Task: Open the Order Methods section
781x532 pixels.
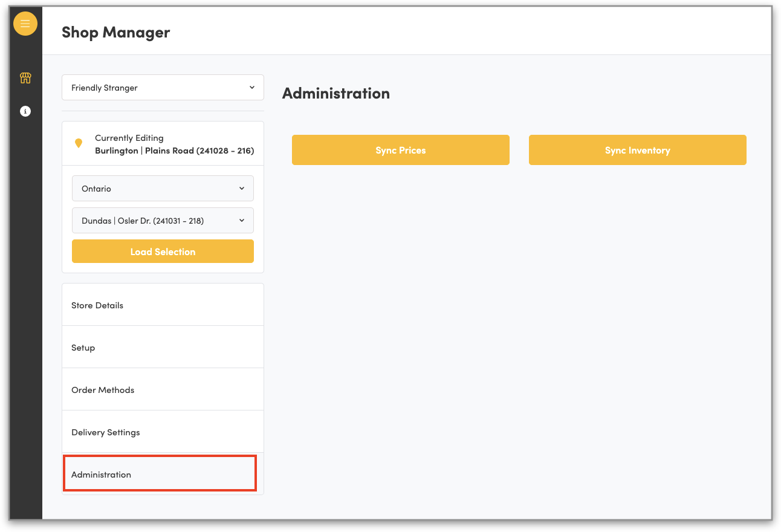Action: [162, 390]
